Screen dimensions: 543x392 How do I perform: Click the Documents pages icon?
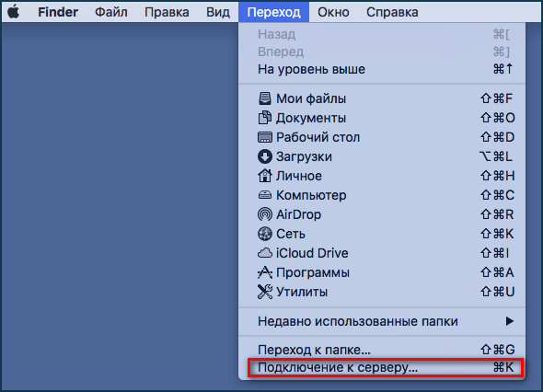[x=265, y=118]
